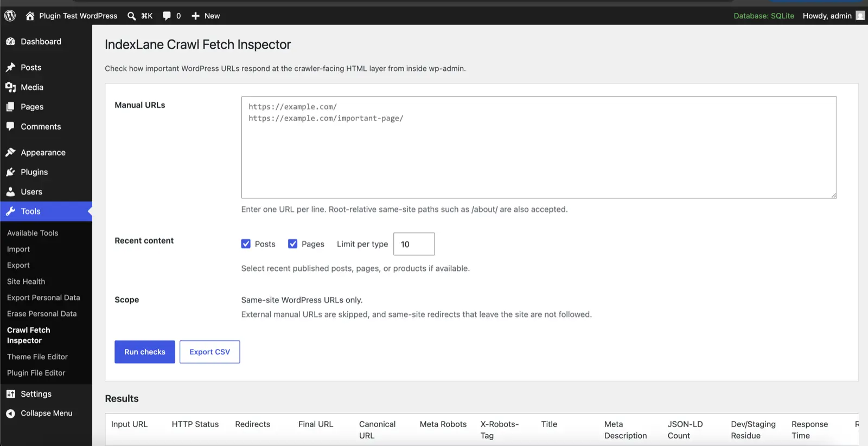The height and width of the screenshot is (446, 868).
Task: Uncheck the Posts checkbox
Action: (246, 244)
